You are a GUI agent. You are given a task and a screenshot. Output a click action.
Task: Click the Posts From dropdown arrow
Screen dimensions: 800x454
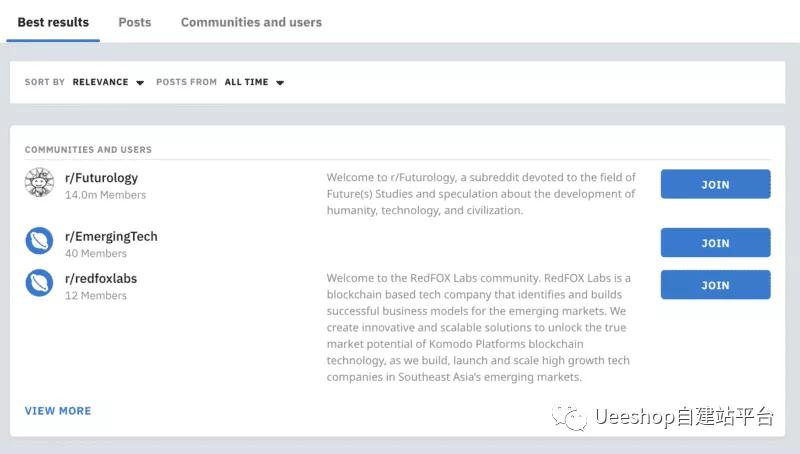280,83
